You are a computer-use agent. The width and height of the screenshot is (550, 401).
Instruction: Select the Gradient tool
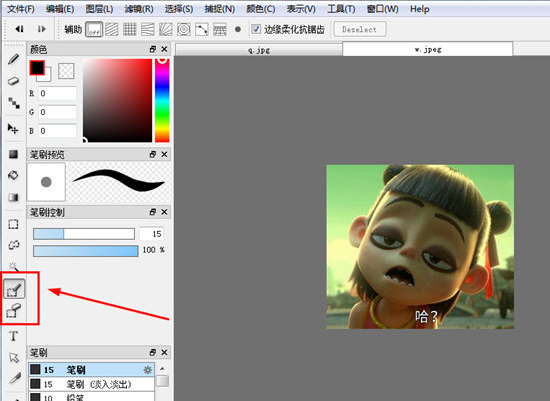13,198
